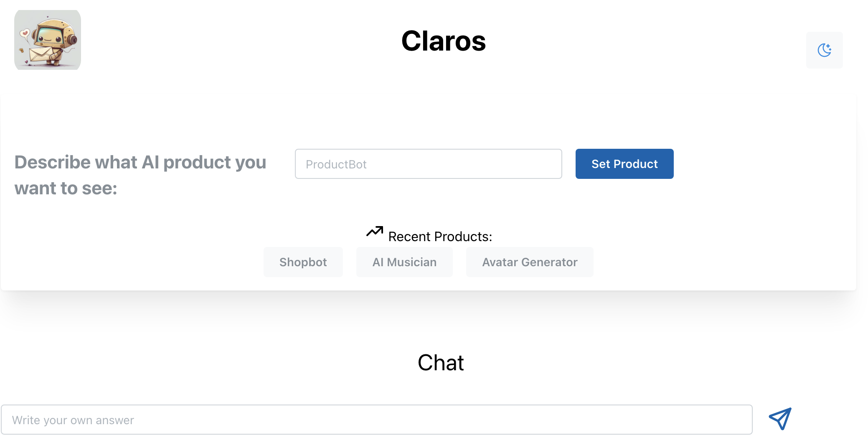This screenshot has height=448, width=868.
Task: Click the Recent Products label
Action: 440,236
